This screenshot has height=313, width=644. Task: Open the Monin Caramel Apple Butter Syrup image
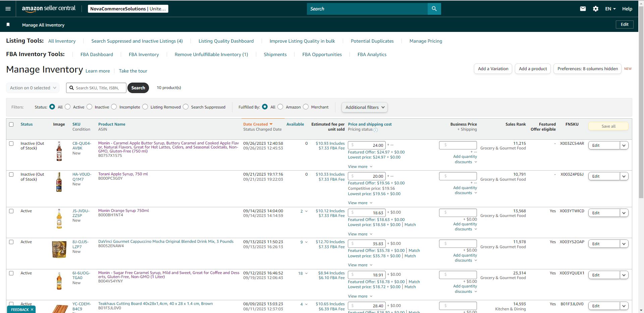[x=59, y=151]
